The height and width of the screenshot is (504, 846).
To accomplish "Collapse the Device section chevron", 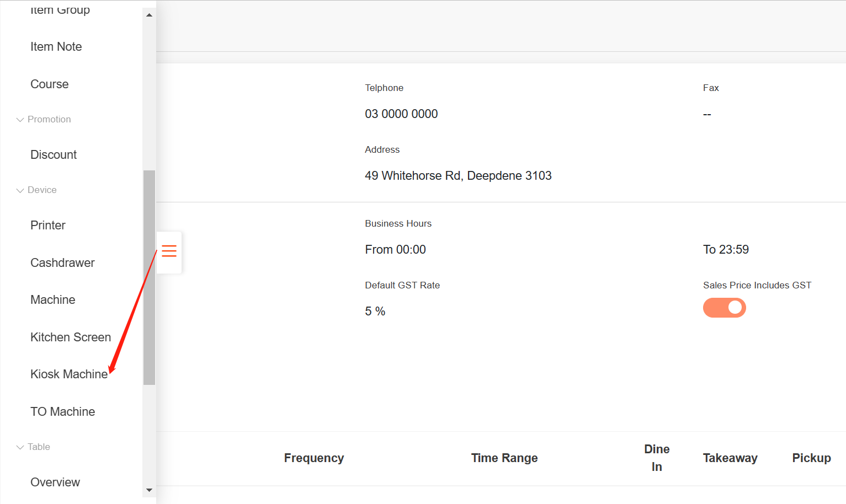I will (x=20, y=190).
